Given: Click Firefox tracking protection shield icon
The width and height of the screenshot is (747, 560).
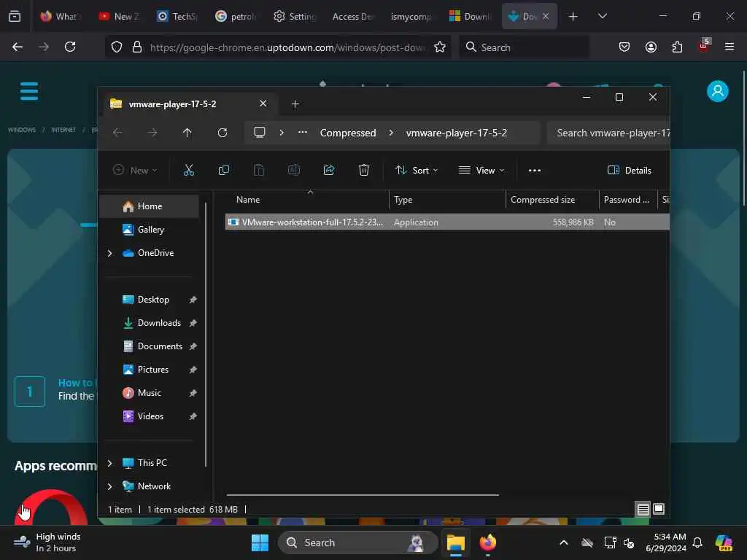Looking at the screenshot, I should (117, 47).
